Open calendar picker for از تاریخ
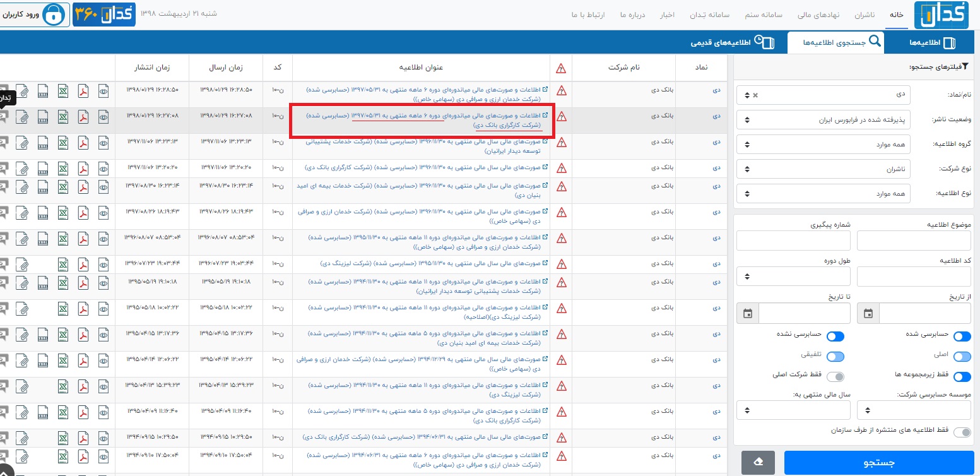The width and height of the screenshot is (980, 476). pyautogui.click(x=868, y=313)
